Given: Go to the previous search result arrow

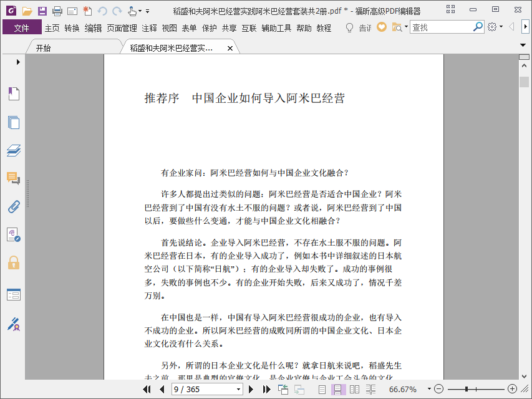Looking at the screenshot, I should coord(511,26).
